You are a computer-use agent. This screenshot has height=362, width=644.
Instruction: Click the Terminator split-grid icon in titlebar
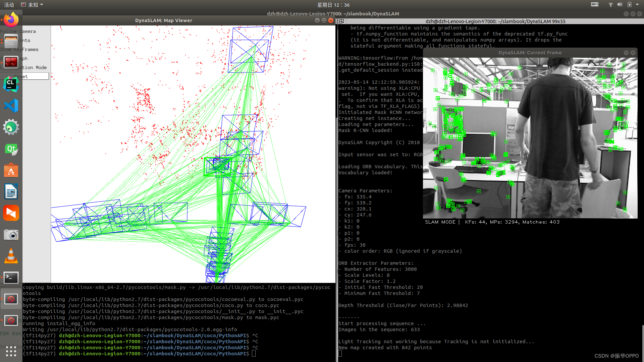click(x=342, y=21)
